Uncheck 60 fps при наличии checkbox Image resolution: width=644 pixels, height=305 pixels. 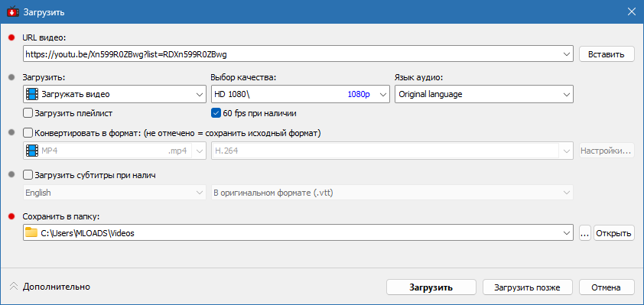(216, 112)
